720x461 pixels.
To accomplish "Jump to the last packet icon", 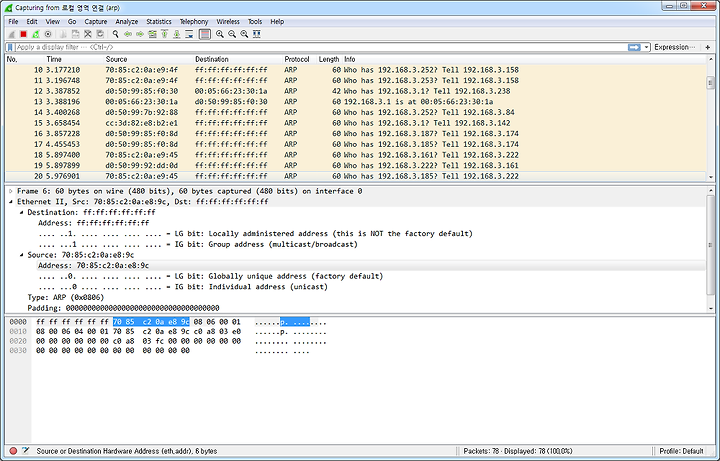I will pyautogui.click(x=176, y=34).
